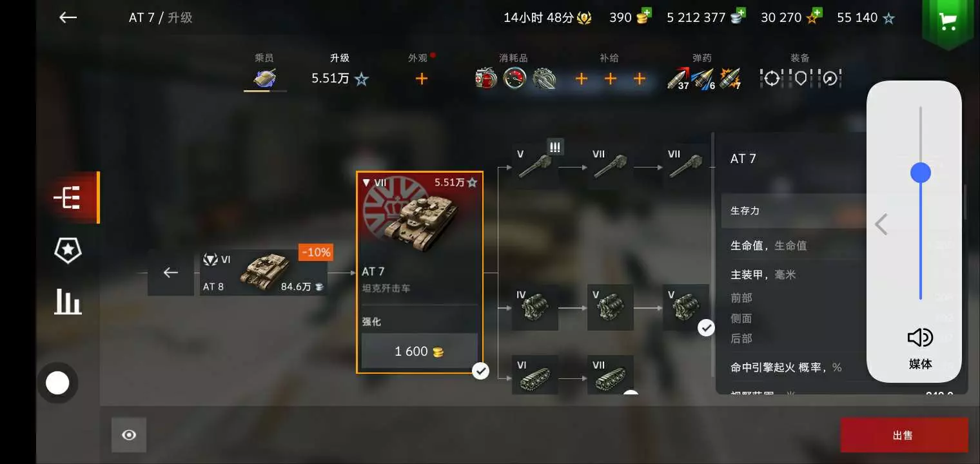The image size is (980, 464).
Task: Toggle the eye visibility button
Action: [x=129, y=435]
